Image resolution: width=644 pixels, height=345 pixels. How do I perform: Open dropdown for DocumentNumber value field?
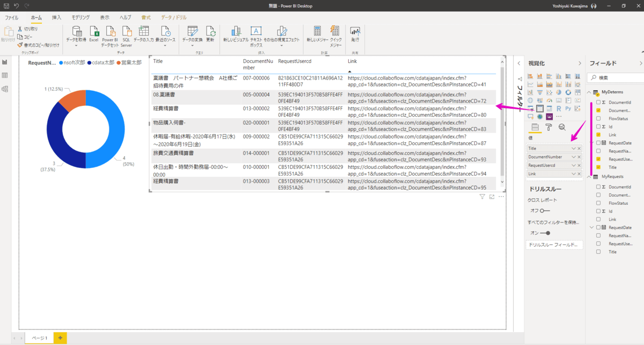574,157
